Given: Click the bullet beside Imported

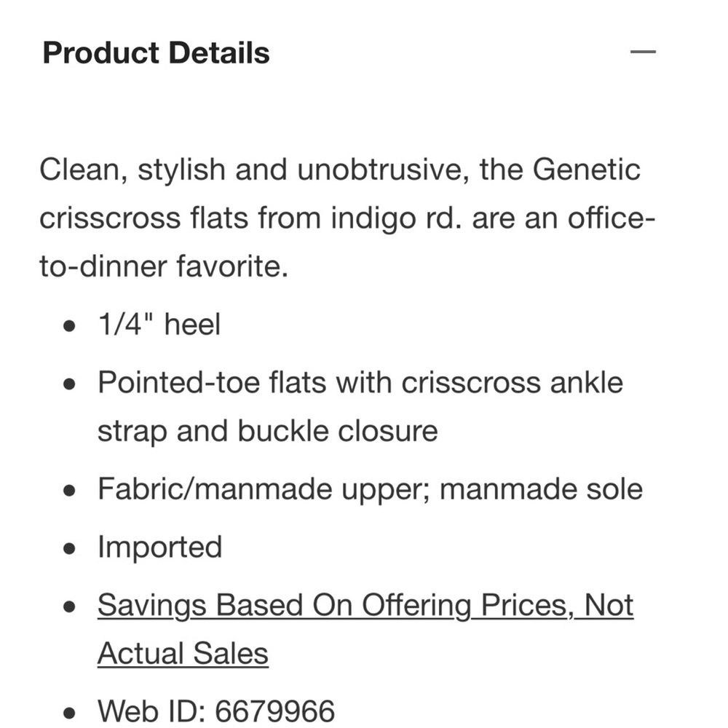Looking at the screenshot, I should coord(70,547).
